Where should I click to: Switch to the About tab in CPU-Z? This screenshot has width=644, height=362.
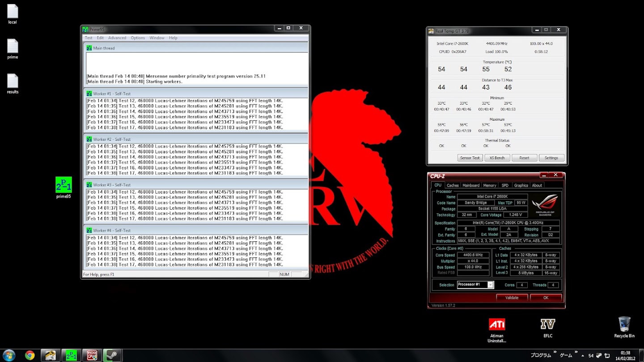coord(537,185)
